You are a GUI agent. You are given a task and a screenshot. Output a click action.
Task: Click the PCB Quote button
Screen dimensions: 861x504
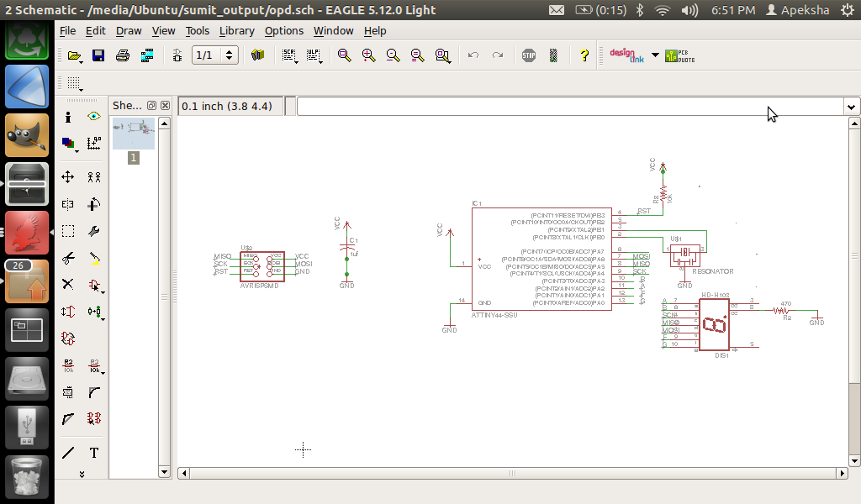coord(679,55)
